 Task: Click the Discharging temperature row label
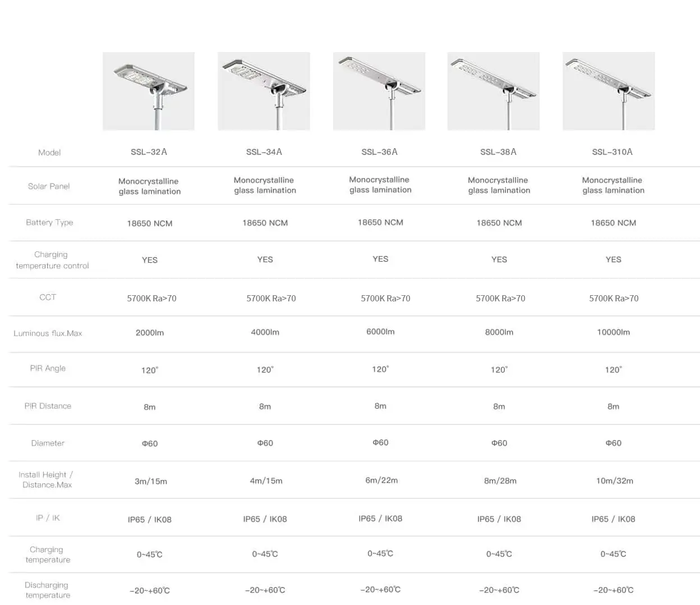point(47,590)
